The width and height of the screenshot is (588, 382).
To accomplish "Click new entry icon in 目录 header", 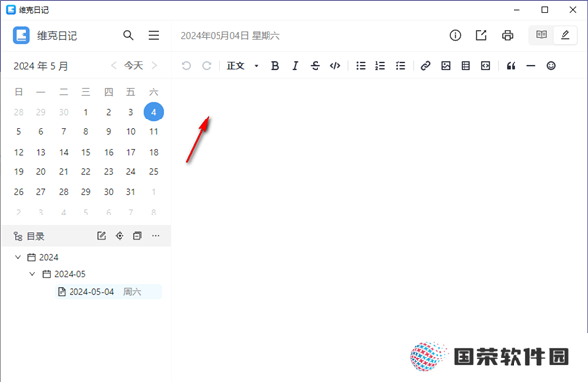I will click(x=101, y=236).
